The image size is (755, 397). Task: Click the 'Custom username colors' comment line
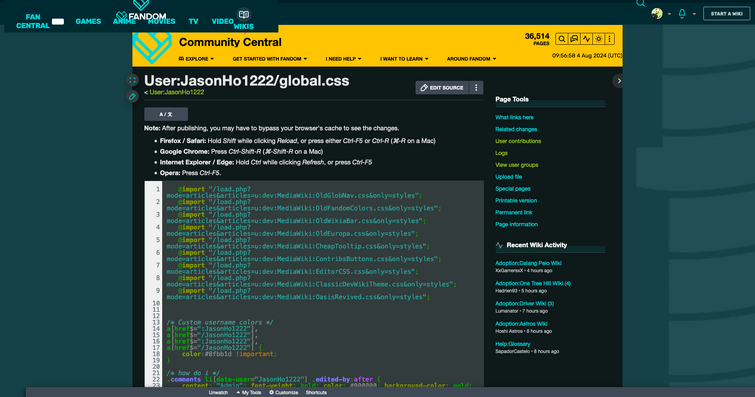point(220,322)
